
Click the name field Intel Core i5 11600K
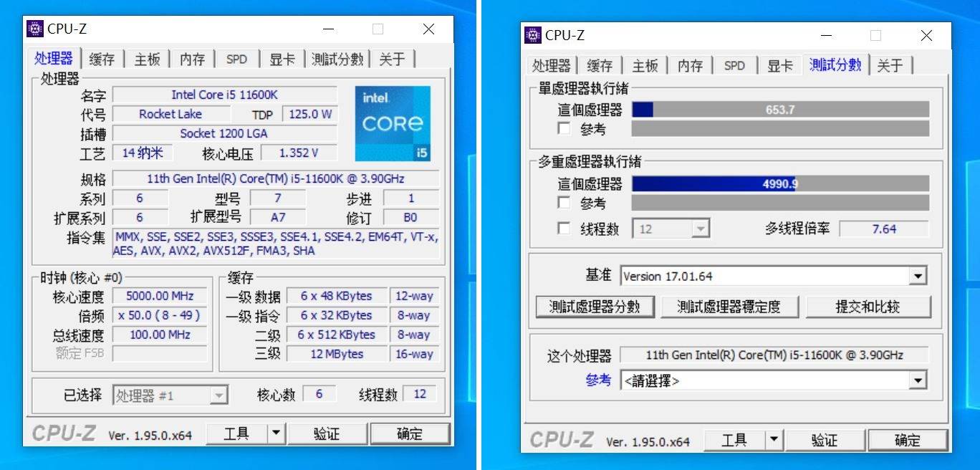point(224,95)
